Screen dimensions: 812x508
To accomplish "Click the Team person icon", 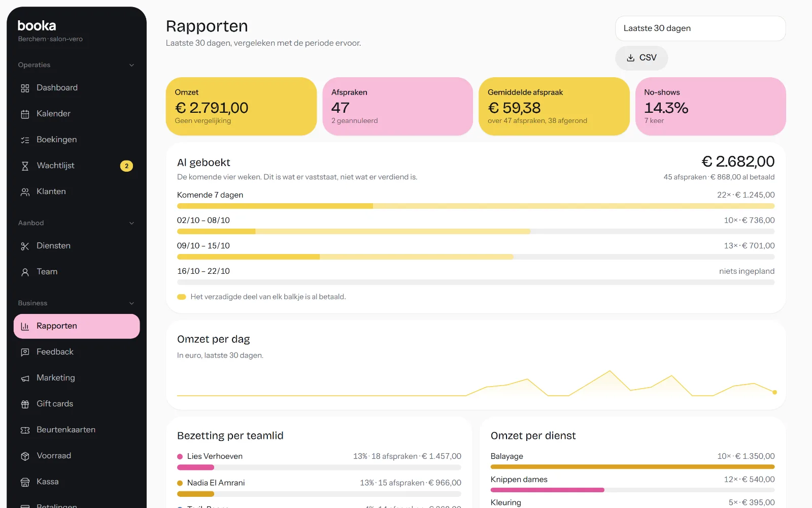I will point(25,272).
